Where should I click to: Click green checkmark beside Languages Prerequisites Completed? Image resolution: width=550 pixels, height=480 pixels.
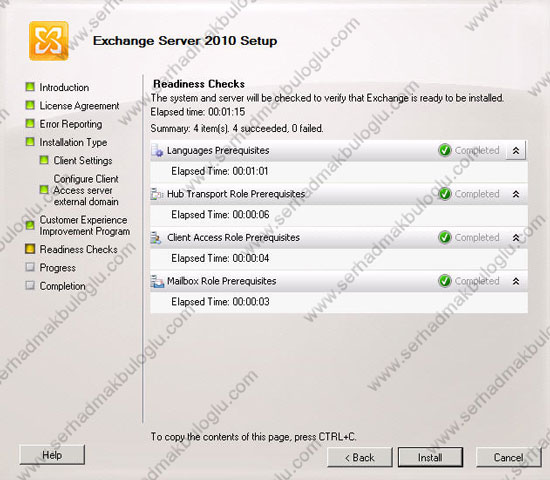tap(445, 151)
